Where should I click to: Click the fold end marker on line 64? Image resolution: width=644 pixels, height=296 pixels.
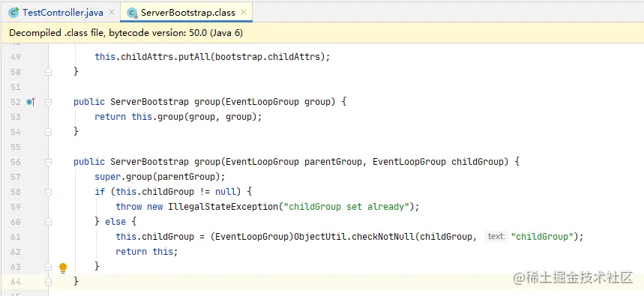49,282
